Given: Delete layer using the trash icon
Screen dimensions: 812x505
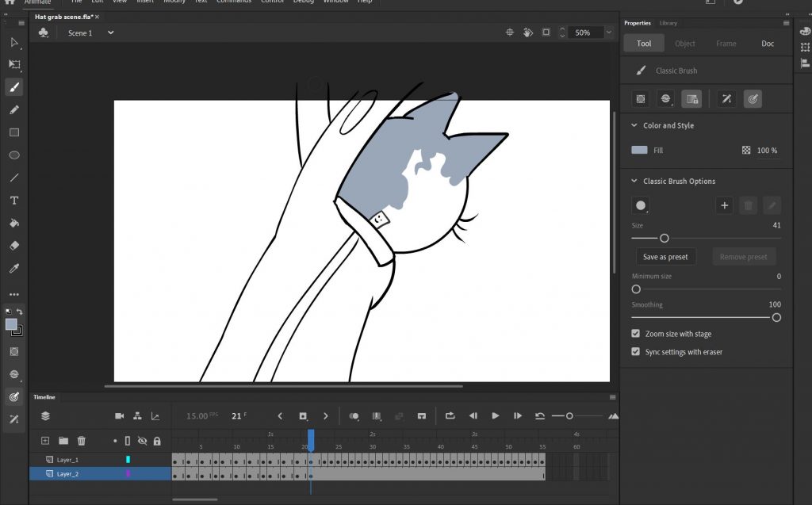Looking at the screenshot, I should [81, 441].
